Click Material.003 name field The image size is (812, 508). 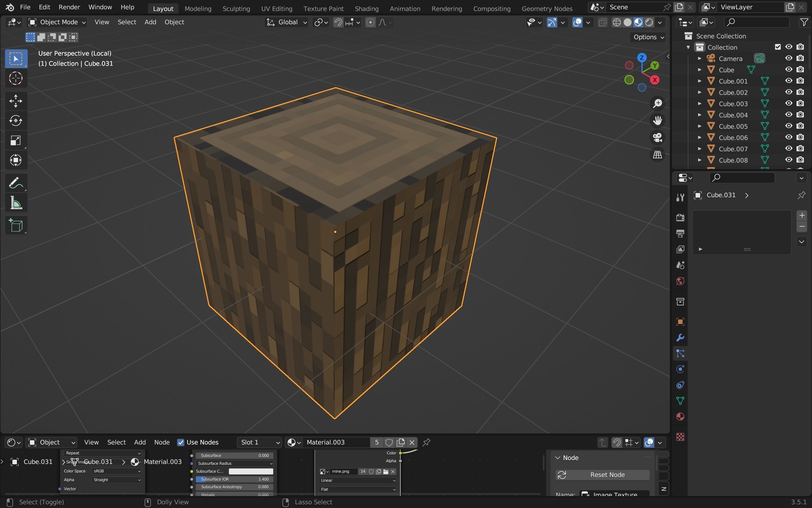pyautogui.click(x=336, y=443)
